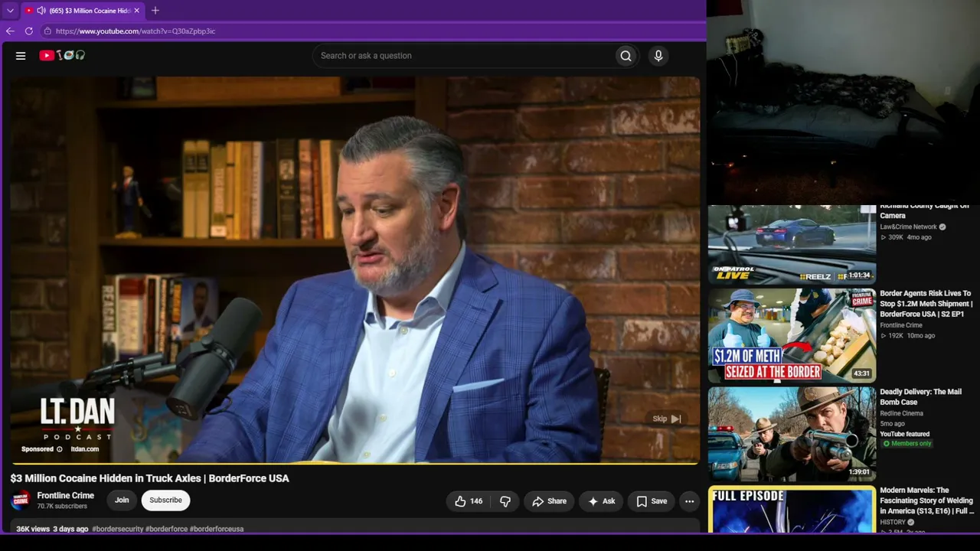Dislike this video
Image resolution: width=980 pixels, height=551 pixels.
click(505, 501)
